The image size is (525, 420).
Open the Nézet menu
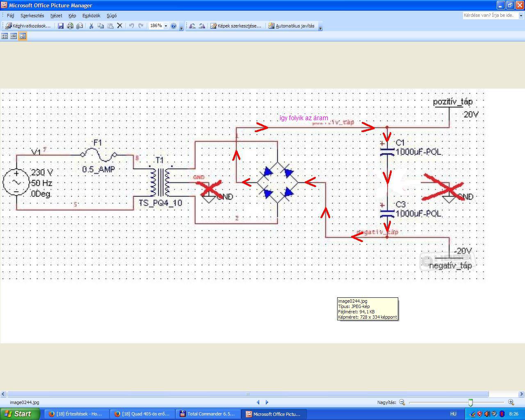(56, 16)
